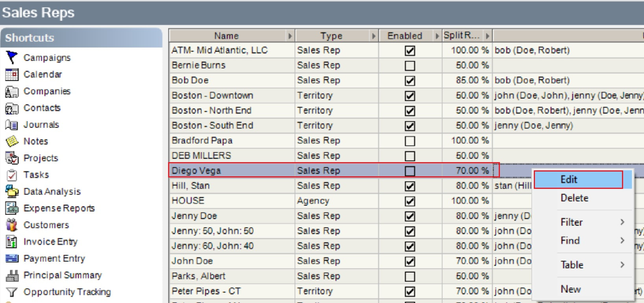Open the Expense Reports shortcut link
644x303 pixels.
click(x=59, y=208)
